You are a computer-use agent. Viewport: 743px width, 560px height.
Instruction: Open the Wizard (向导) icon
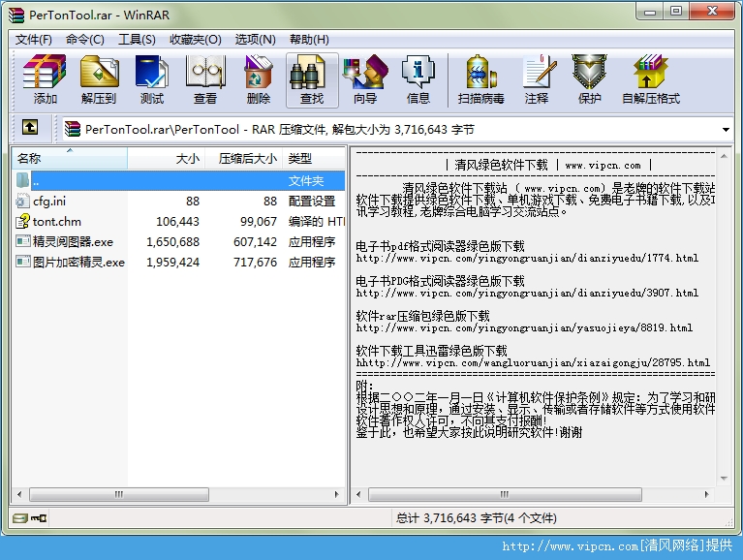365,72
